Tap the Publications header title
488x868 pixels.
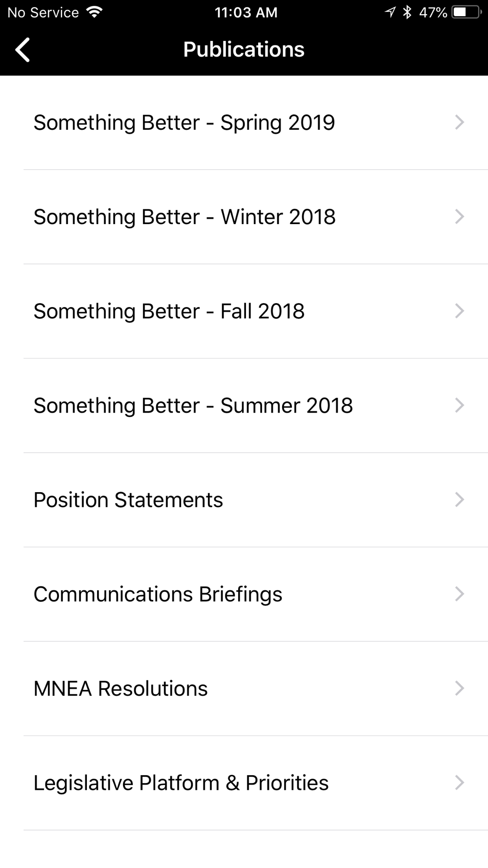click(x=244, y=49)
